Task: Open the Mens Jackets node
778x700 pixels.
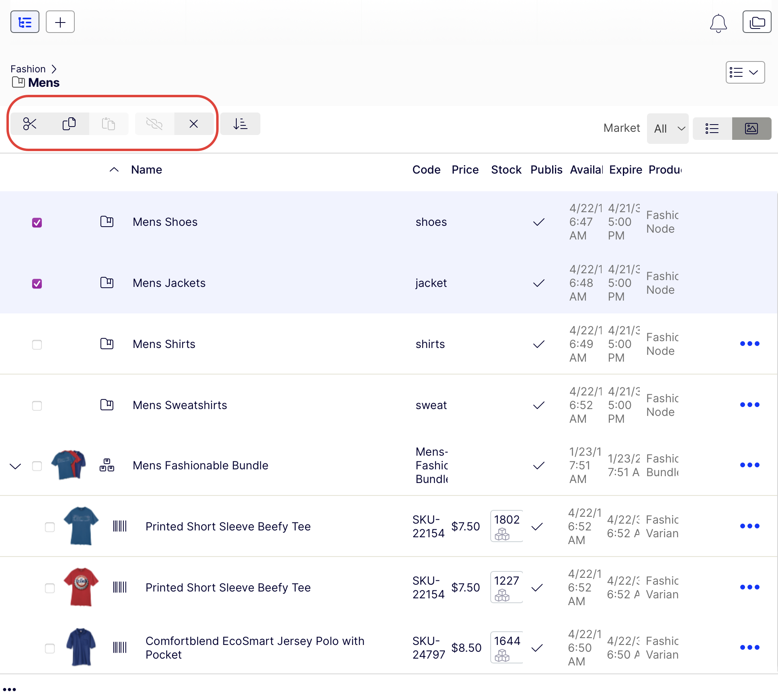Action: (169, 283)
